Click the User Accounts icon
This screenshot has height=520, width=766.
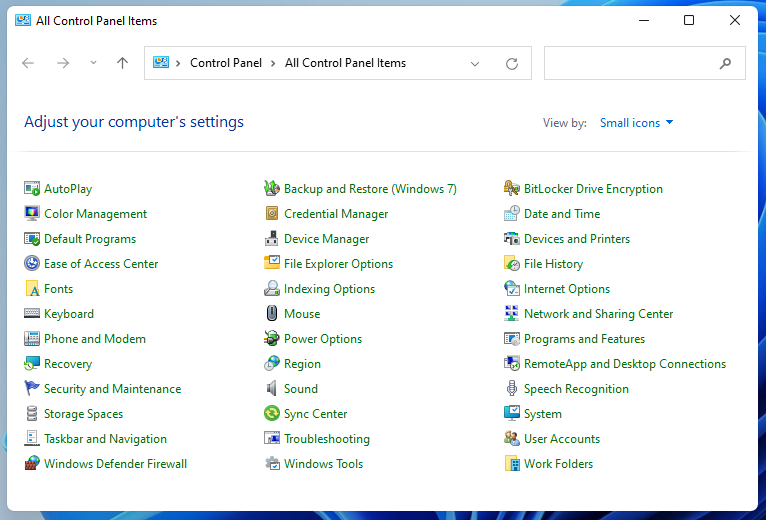[511, 438]
